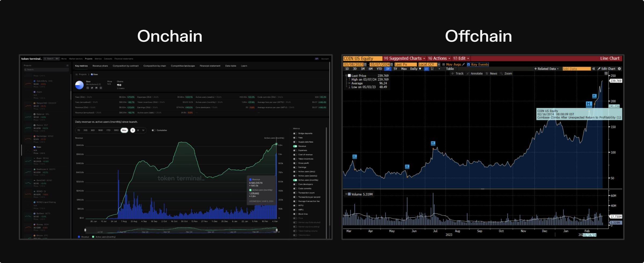Collapse panel with double chevron icon

[594, 69]
